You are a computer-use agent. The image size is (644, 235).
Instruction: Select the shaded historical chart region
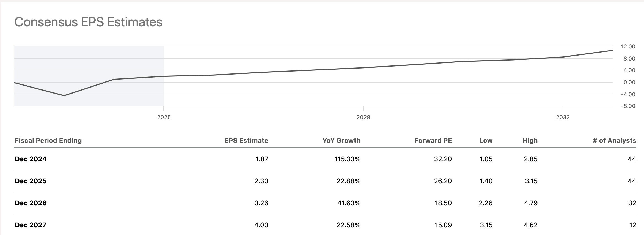(89, 76)
